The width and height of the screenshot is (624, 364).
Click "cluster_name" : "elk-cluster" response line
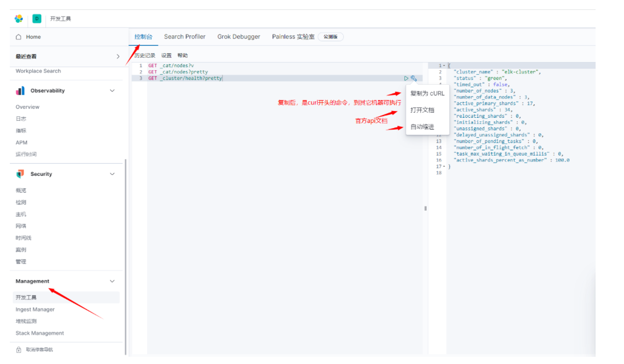coord(497,72)
